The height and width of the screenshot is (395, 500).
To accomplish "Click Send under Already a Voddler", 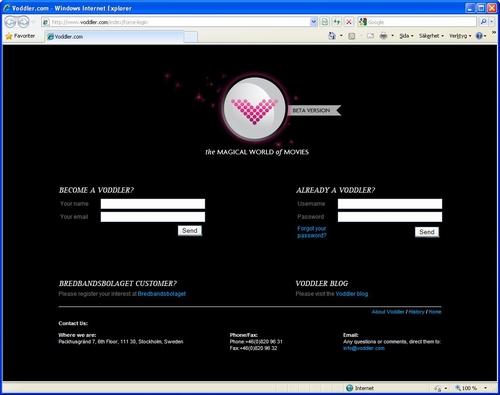I will tap(427, 232).
